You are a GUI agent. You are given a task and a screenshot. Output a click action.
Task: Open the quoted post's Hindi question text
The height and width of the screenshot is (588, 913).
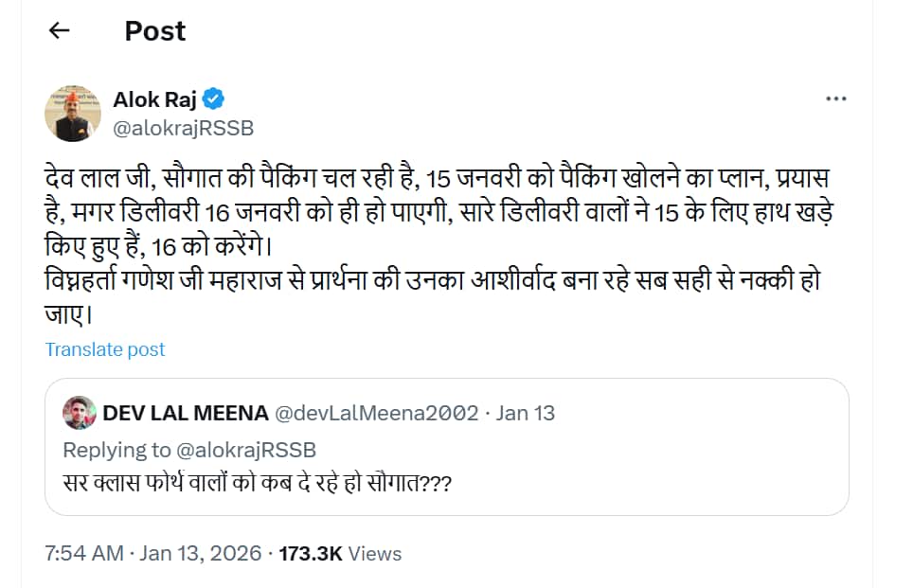[x=257, y=483]
